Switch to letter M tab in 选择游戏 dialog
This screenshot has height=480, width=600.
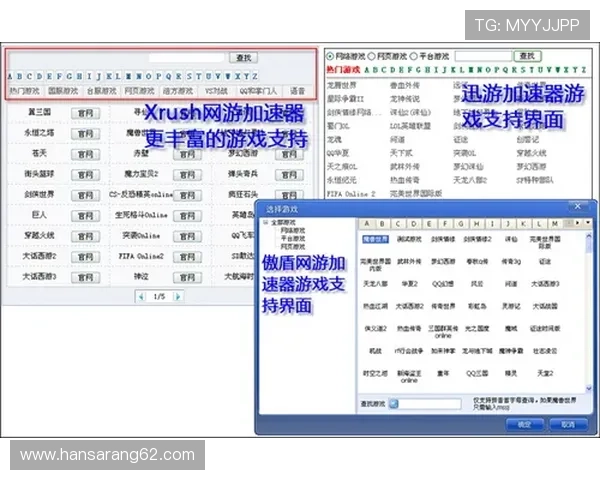555,224
